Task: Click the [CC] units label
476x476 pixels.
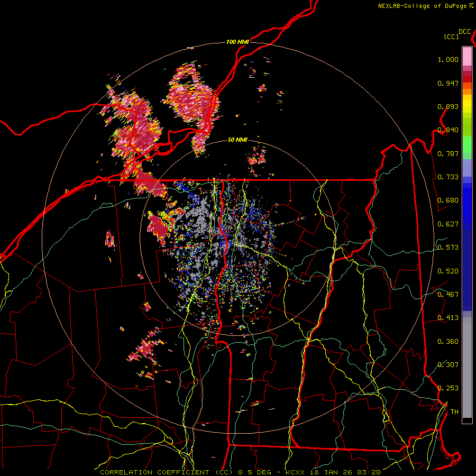Action: click(452, 36)
